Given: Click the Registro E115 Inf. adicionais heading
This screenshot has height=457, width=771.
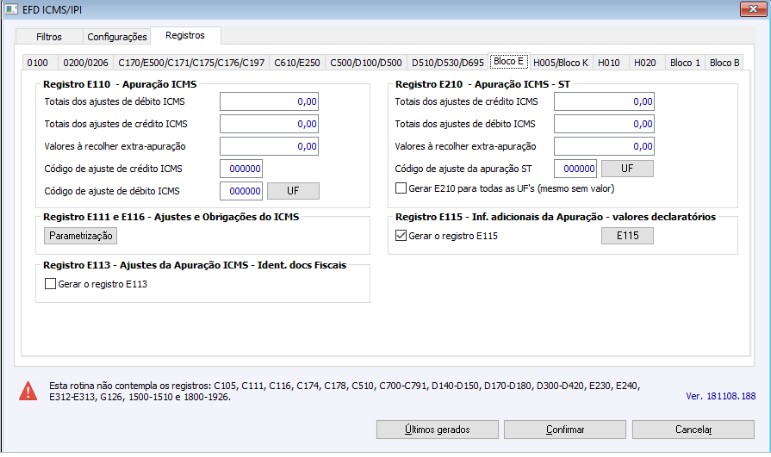Looking at the screenshot, I should [x=556, y=217].
